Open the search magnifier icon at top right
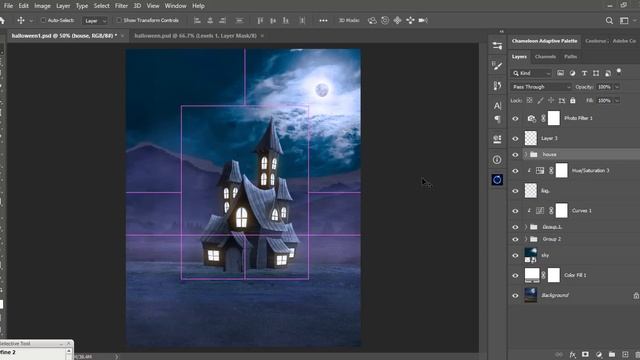640x360 pixels. (609, 20)
